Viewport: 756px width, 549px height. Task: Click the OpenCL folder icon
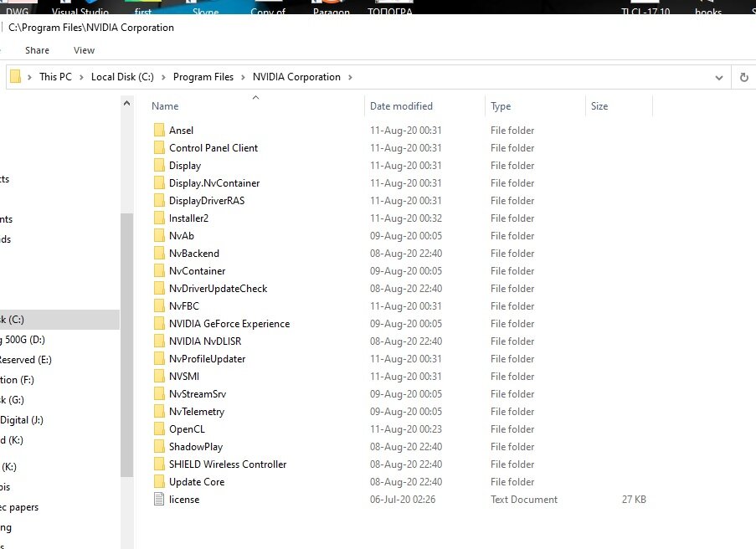[159, 429]
